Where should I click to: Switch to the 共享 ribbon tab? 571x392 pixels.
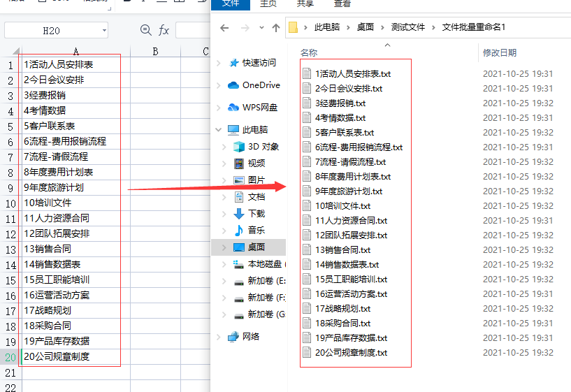[x=305, y=4]
